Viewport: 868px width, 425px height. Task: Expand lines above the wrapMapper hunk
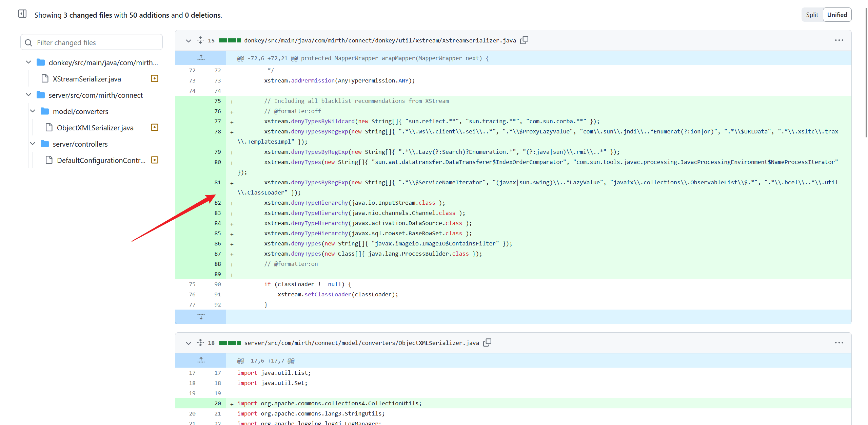[x=201, y=58]
